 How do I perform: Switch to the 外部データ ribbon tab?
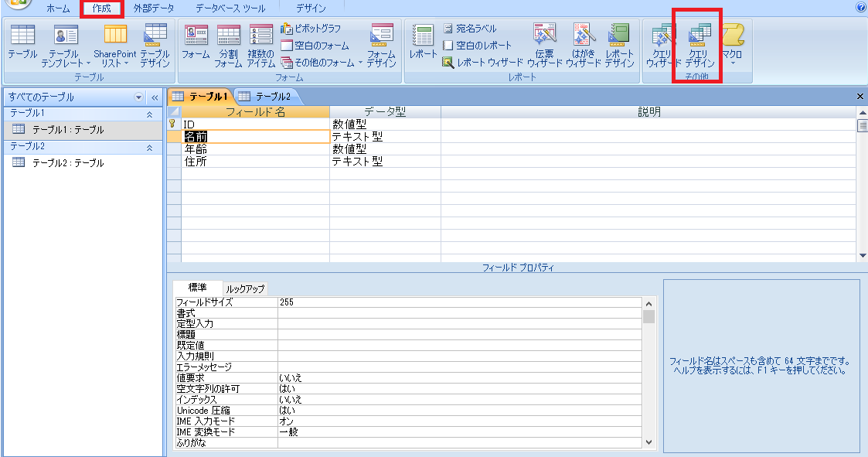(x=153, y=9)
